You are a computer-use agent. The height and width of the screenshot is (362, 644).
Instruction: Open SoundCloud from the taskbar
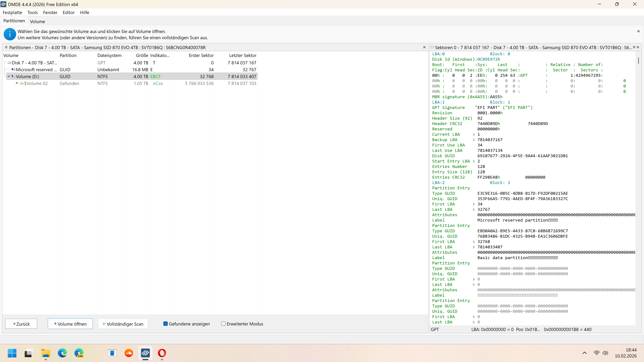pyautogui.click(x=129, y=353)
